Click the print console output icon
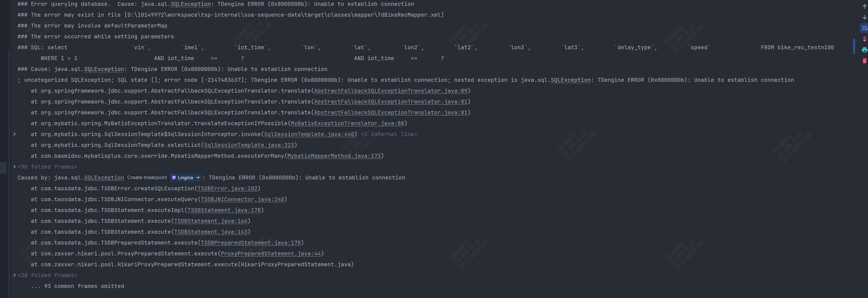This screenshot has width=868, height=298. click(x=864, y=50)
